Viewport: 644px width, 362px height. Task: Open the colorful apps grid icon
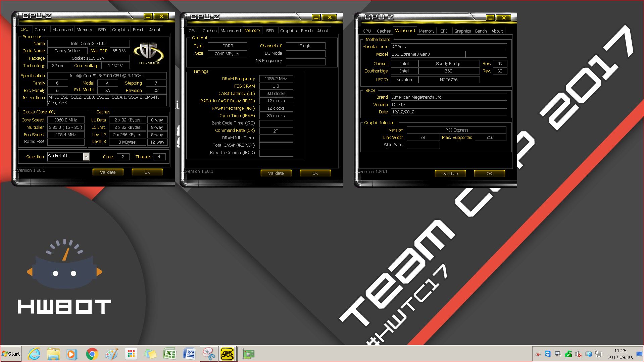(x=131, y=354)
